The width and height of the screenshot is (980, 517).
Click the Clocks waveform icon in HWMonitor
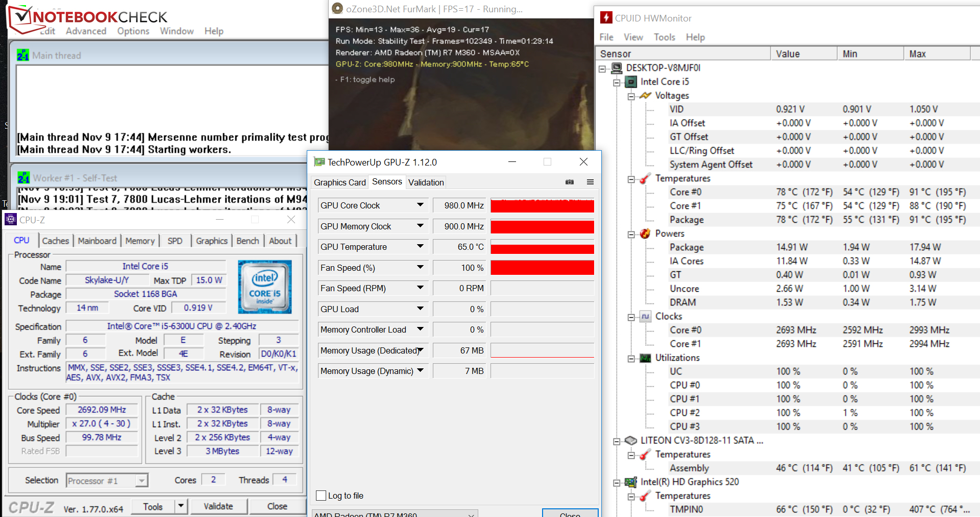646,316
